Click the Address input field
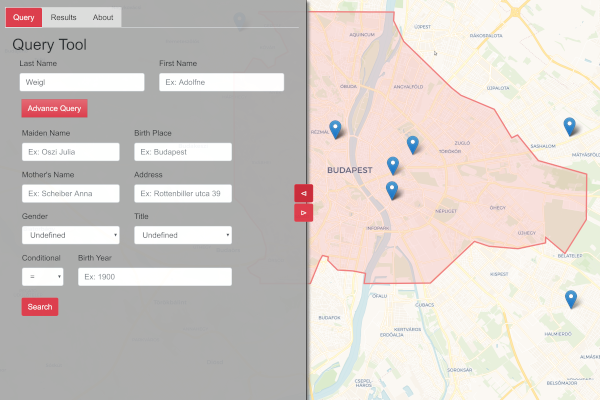This screenshot has width=600, height=400. (x=183, y=193)
